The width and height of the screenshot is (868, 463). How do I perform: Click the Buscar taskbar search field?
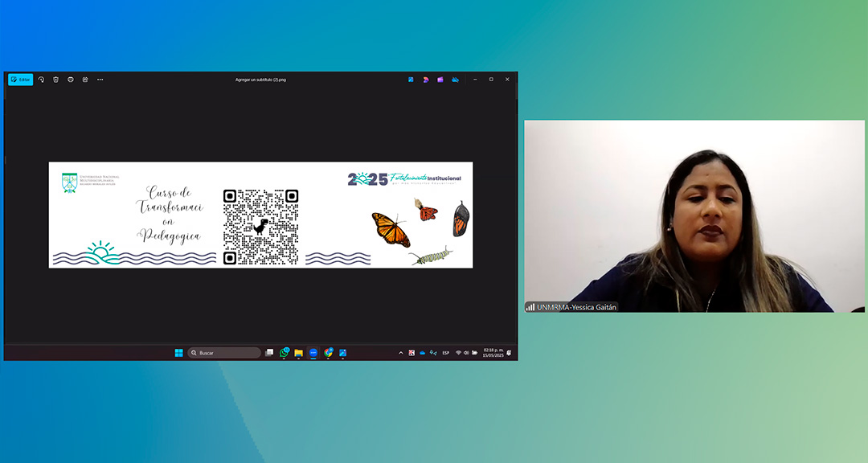224,353
